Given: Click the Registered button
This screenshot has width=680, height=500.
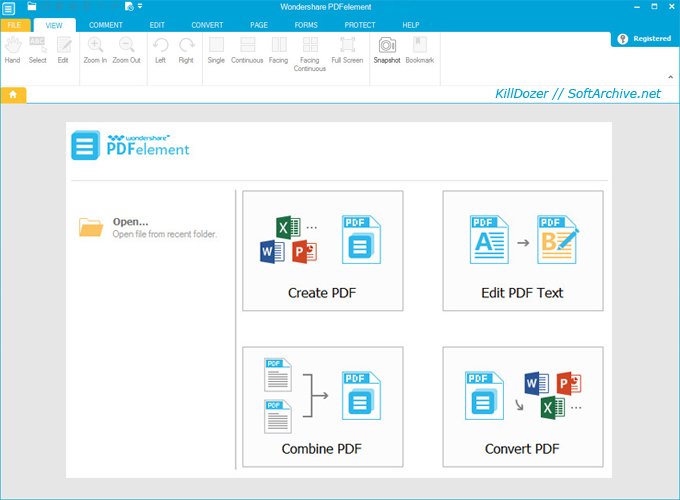Looking at the screenshot, I should tap(645, 39).
